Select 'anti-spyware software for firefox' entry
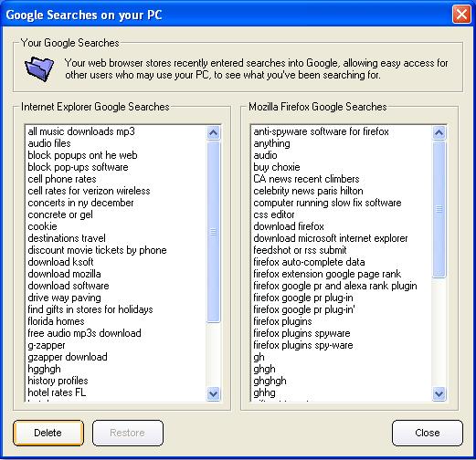The height and width of the screenshot is (460, 476). (322, 131)
